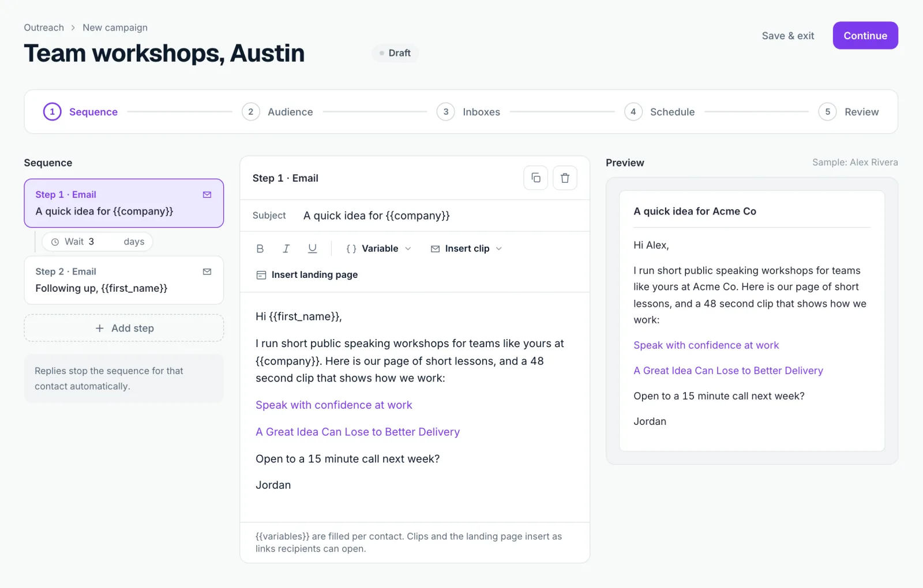This screenshot has height=588, width=923.
Task: Click 'Speak with confidence at work' link in editor
Action: click(334, 405)
